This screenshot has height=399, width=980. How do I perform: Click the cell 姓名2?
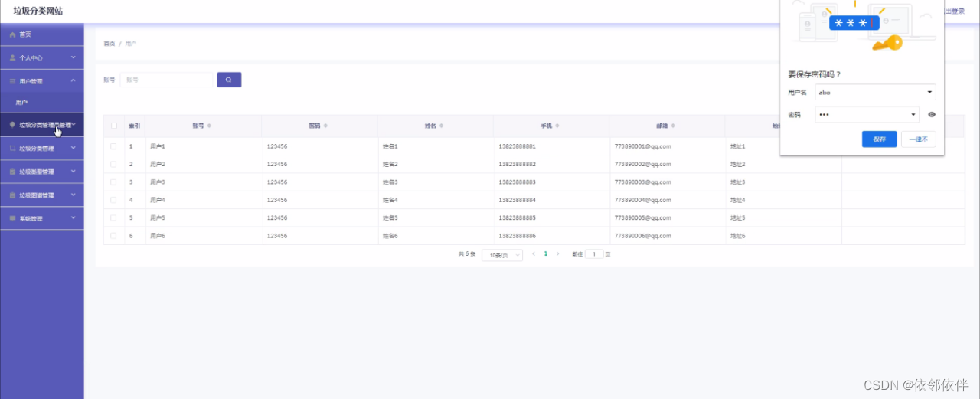click(390, 164)
